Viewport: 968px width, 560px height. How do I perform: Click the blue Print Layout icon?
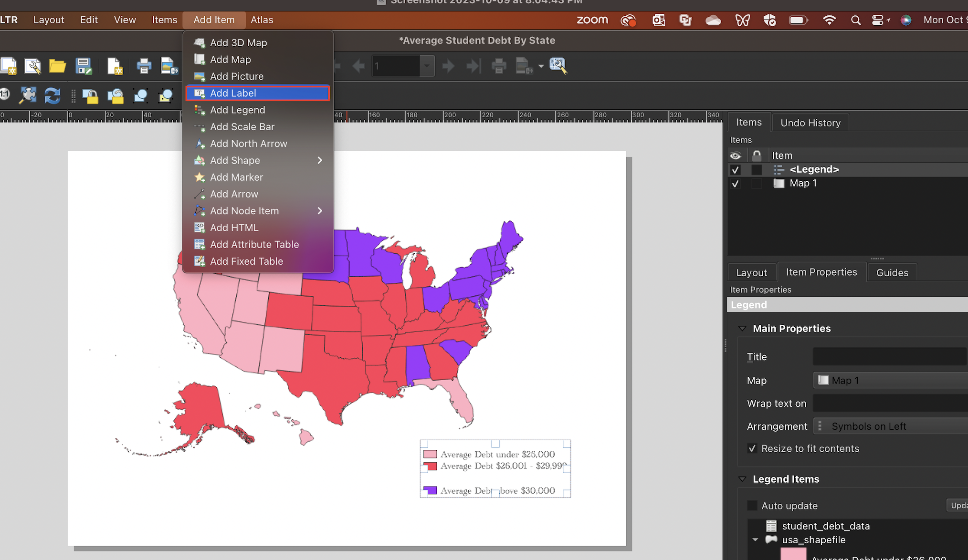click(144, 66)
